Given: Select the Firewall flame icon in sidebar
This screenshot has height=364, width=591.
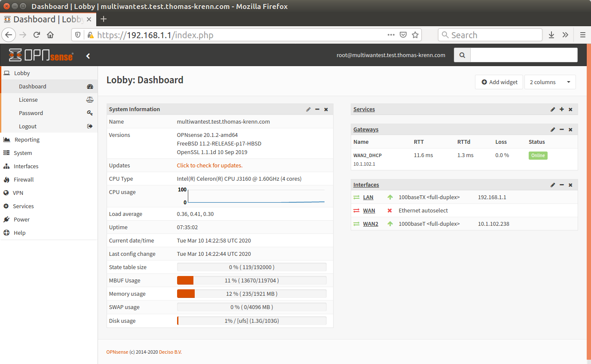Looking at the screenshot, I should tap(6, 179).
